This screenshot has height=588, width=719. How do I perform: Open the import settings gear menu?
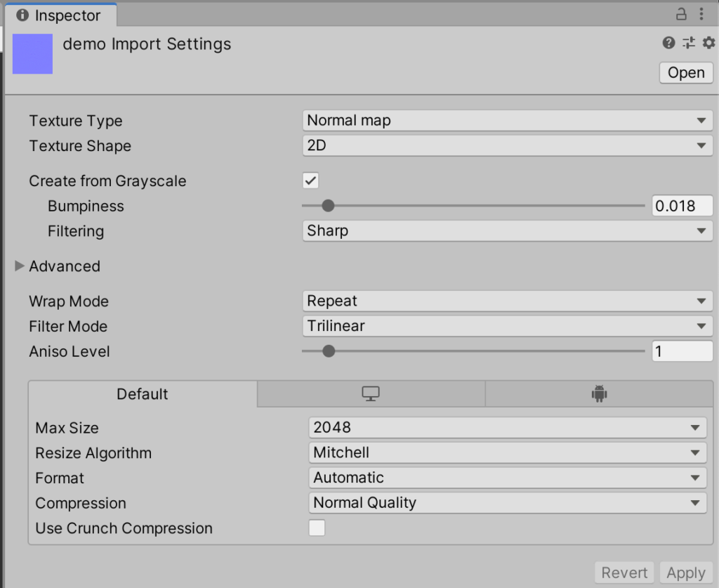(x=708, y=43)
